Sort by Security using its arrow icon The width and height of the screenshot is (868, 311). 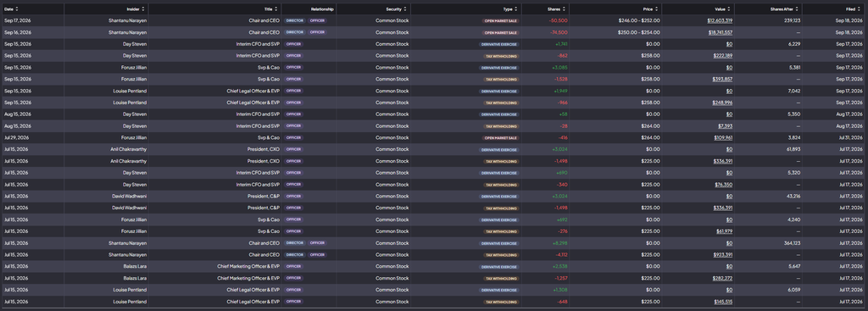pyautogui.click(x=405, y=8)
